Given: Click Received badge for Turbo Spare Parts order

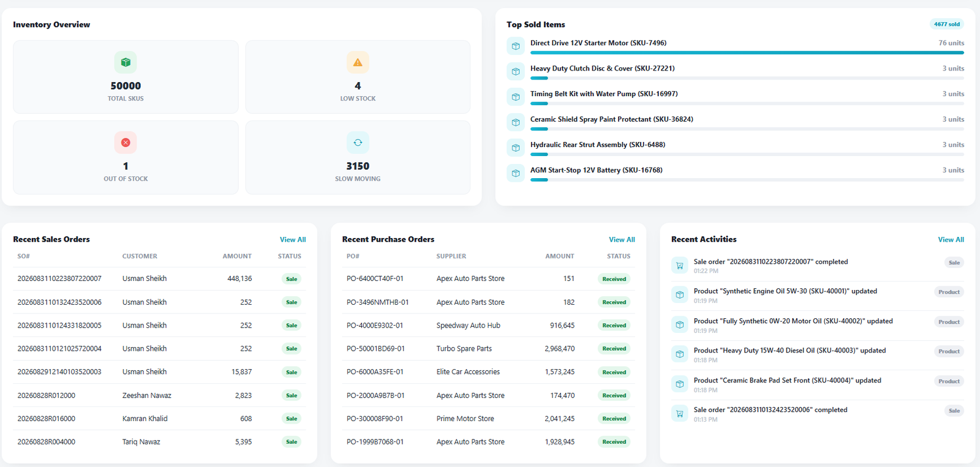Looking at the screenshot, I should pyautogui.click(x=614, y=349).
